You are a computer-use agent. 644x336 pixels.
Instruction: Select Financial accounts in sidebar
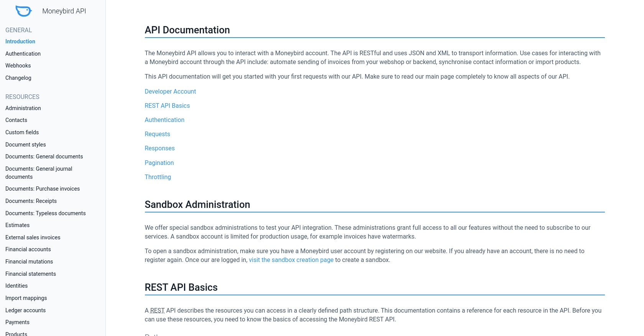coord(28,249)
